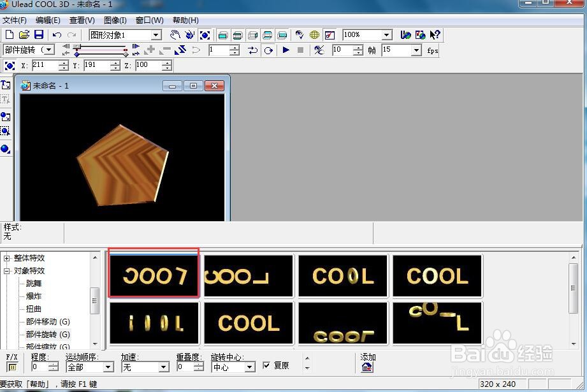The height and width of the screenshot is (392, 587).
Task: Click the reverse animation icon
Action: coord(180,50)
